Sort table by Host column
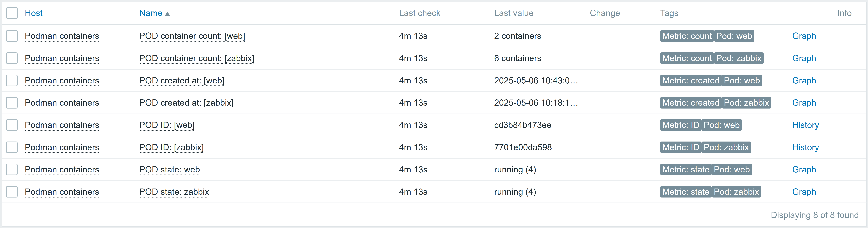Viewport: 868px width, 228px height. [x=34, y=13]
